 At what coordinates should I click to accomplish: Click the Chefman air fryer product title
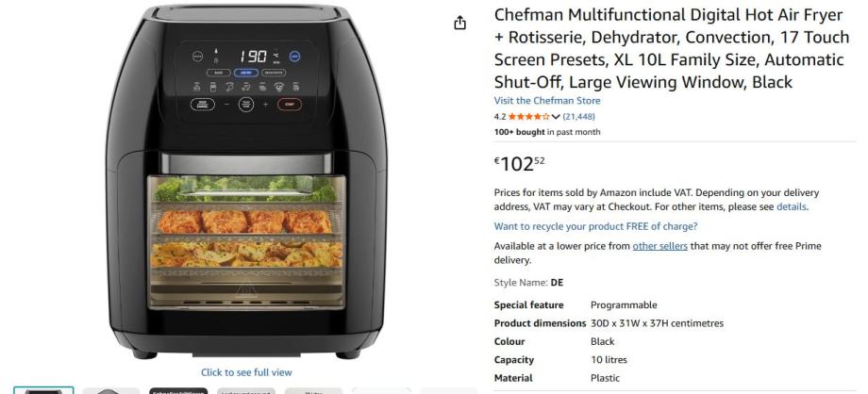672,48
